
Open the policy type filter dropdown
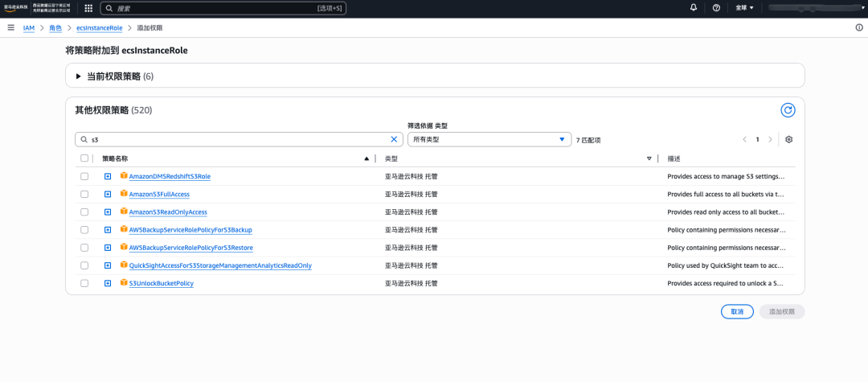489,139
